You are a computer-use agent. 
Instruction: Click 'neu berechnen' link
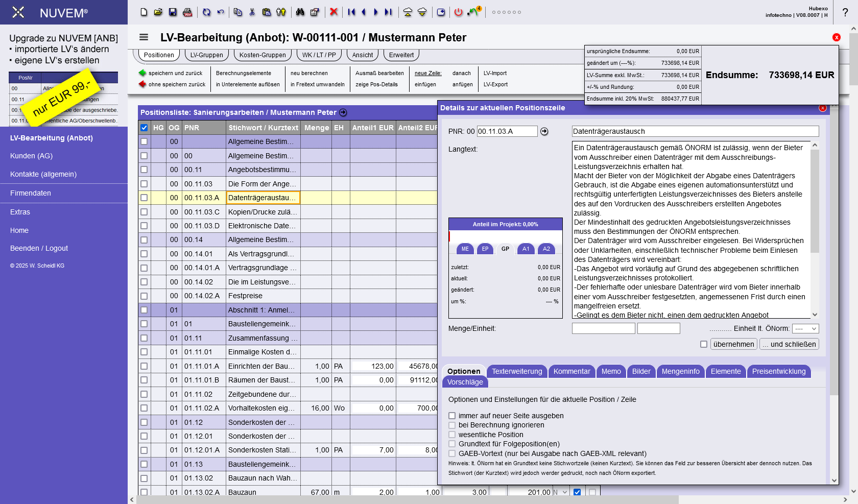309,73
